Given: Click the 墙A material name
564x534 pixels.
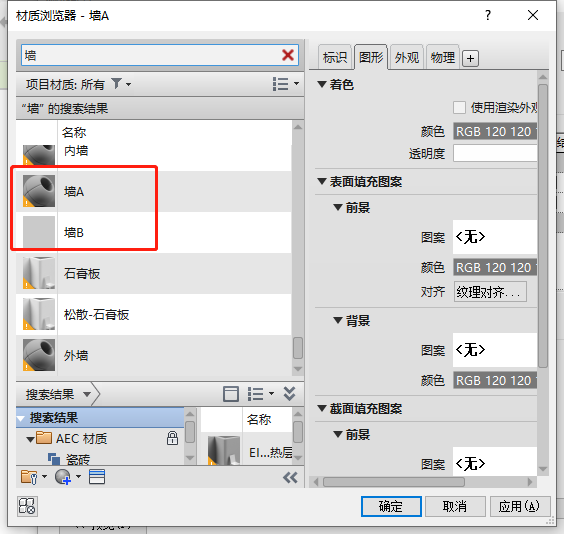Looking at the screenshot, I should pos(74,191).
